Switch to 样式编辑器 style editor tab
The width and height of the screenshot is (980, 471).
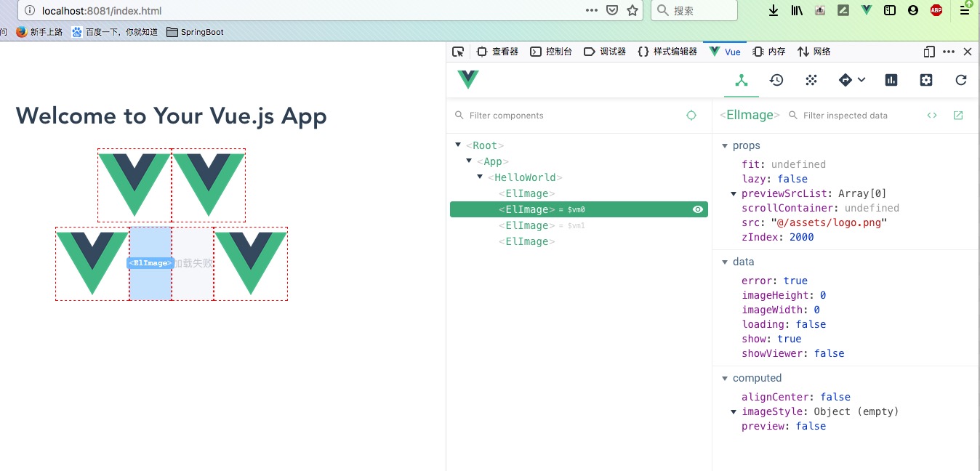pos(667,52)
